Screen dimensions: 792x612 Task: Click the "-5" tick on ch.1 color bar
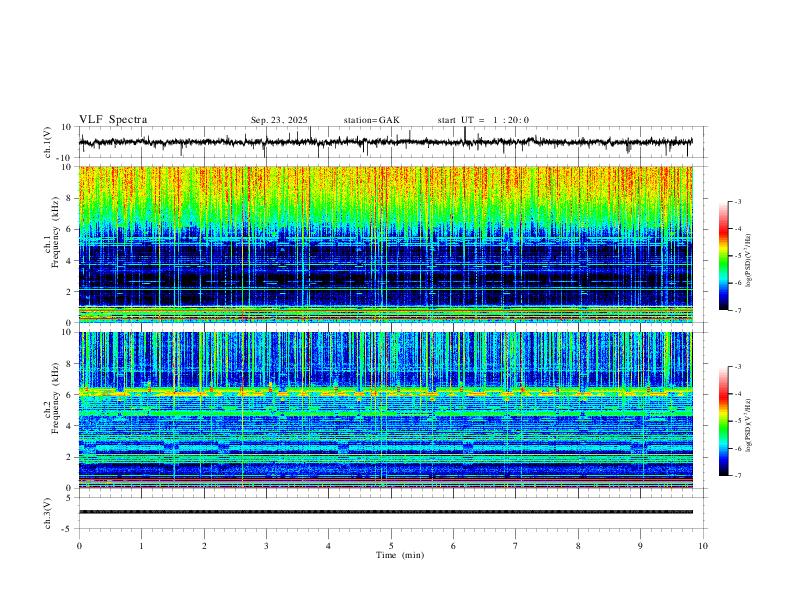(738, 256)
